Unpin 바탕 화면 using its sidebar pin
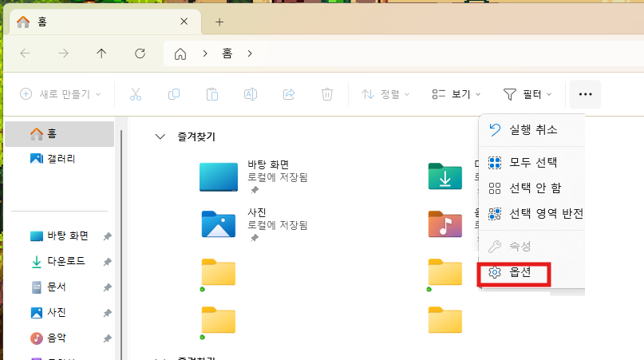This screenshot has width=644, height=360. (107, 236)
